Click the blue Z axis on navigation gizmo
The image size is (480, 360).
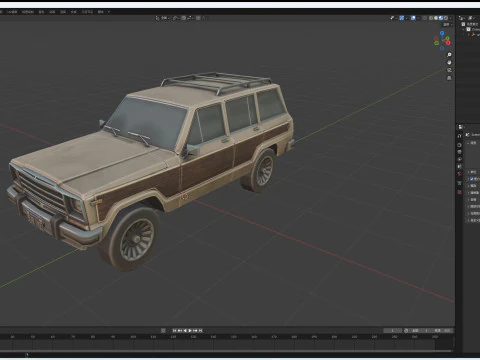coord(442,33)
